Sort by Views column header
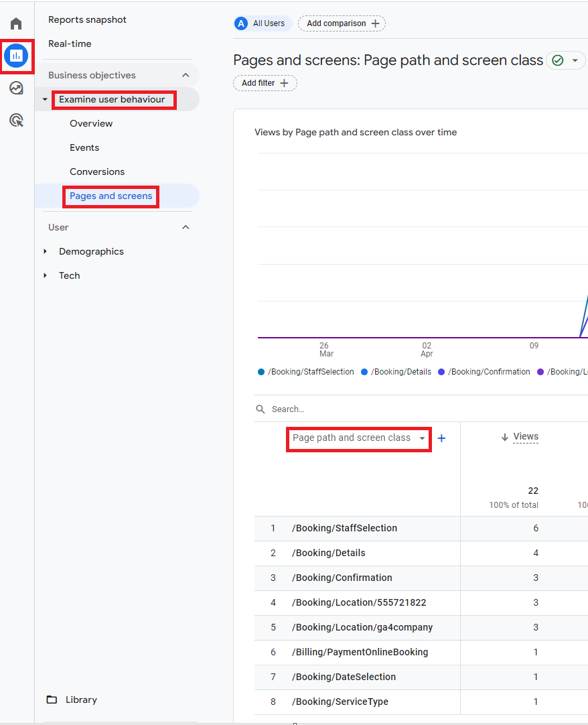This screenshot has height=725, width=588. (526, 436)
